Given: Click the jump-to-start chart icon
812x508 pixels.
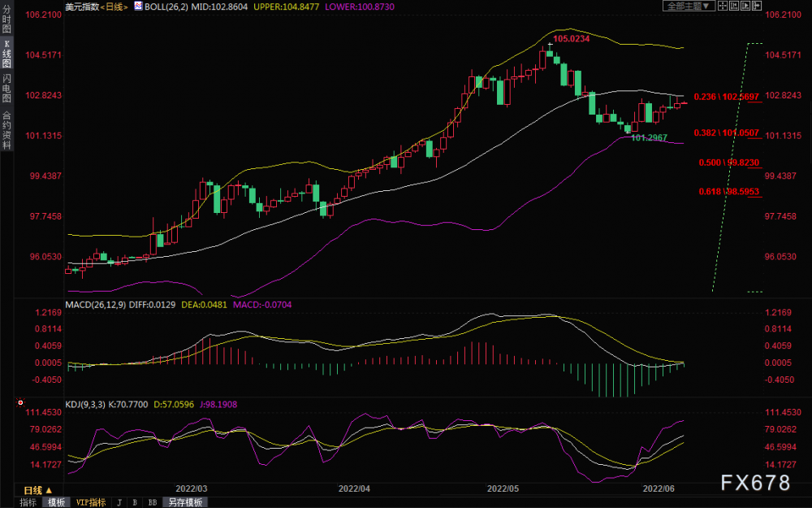Looking at the screenshot, I should (x=734, y=6).
